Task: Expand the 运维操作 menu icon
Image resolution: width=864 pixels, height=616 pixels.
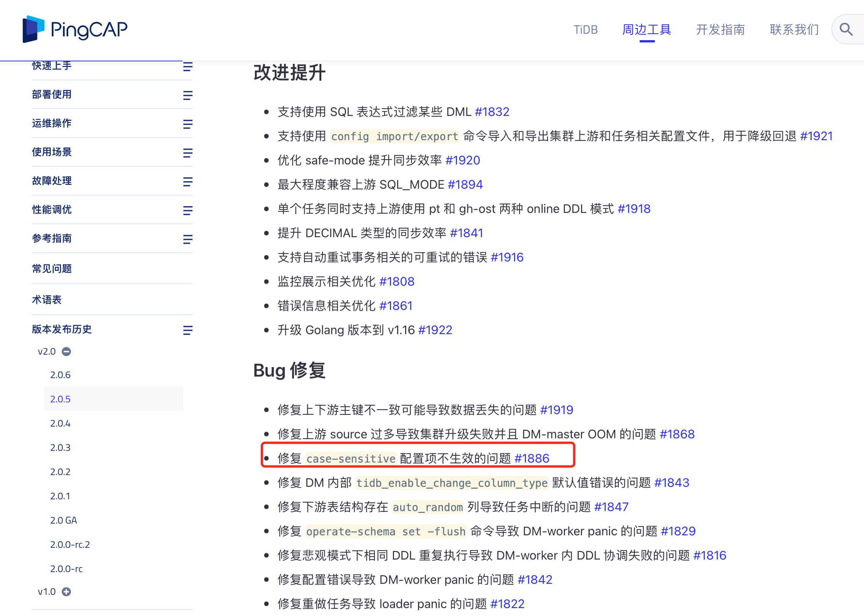Action: click(188, 124)
